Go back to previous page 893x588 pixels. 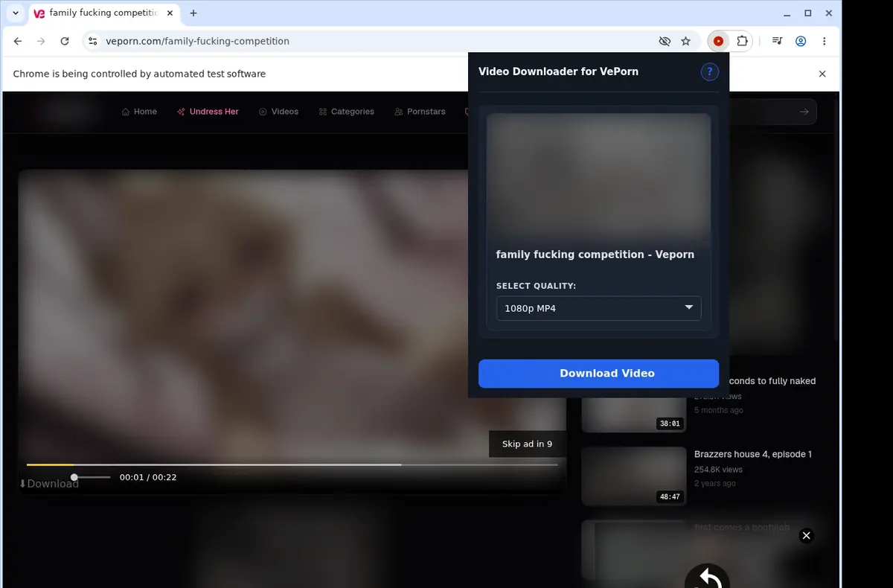point(18,42)
